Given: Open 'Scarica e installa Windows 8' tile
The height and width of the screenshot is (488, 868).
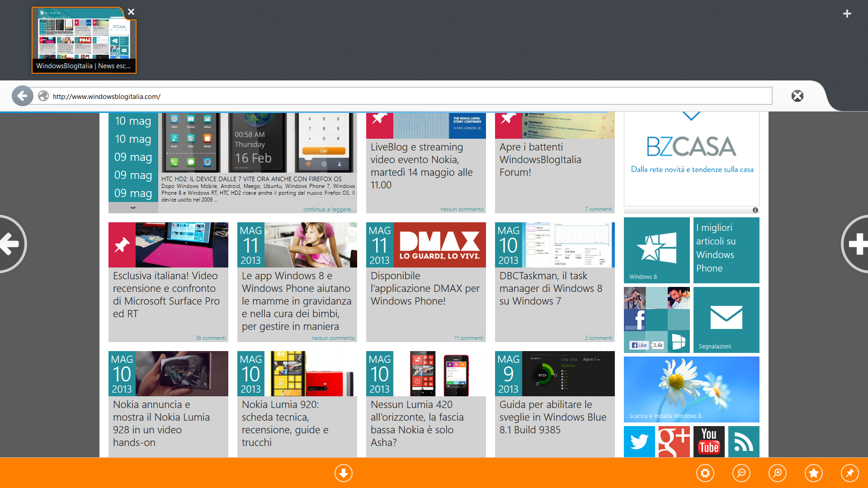Looking at the screenshot, I should pos(692,389).
